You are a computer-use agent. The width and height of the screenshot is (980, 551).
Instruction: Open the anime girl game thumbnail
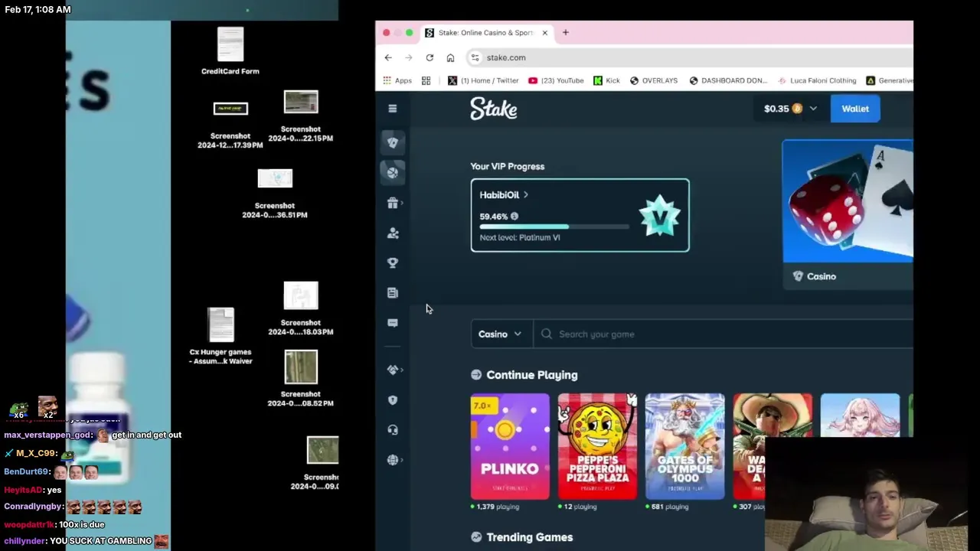click(860, 416)
